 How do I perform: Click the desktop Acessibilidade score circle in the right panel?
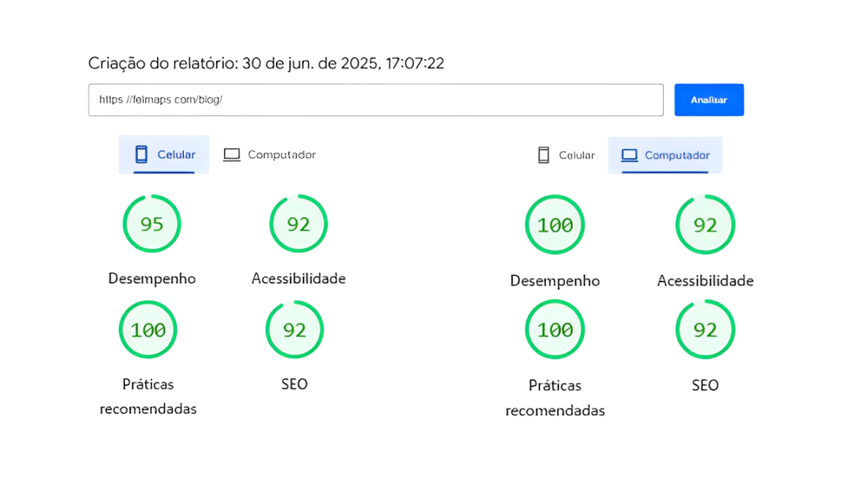tap(705, 225)
